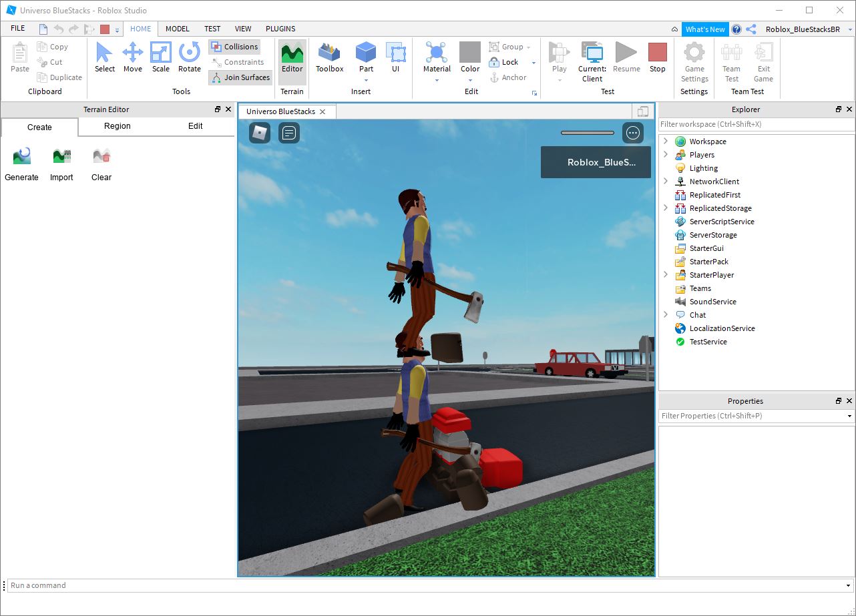Click the new file icon in quick access
Viewport: 856px width, 616px height.
click(x=43, y=29)
